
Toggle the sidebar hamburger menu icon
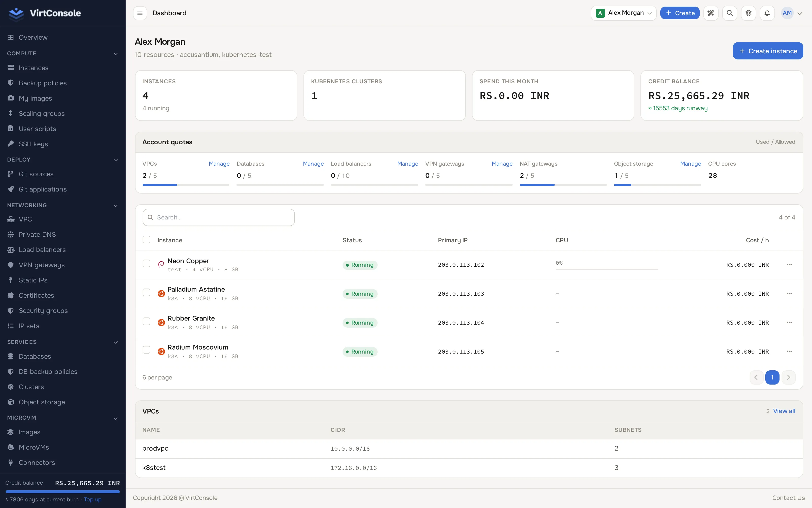(140, 13)
